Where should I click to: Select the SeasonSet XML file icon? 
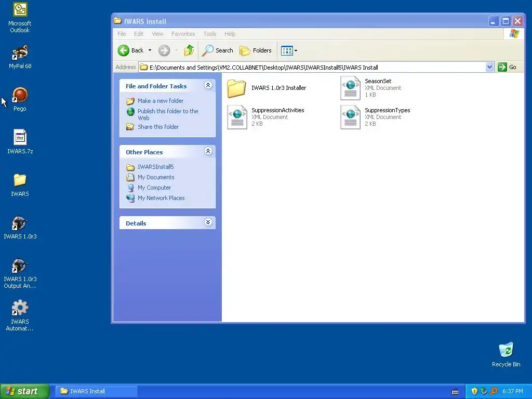click(x=350, y=88)
